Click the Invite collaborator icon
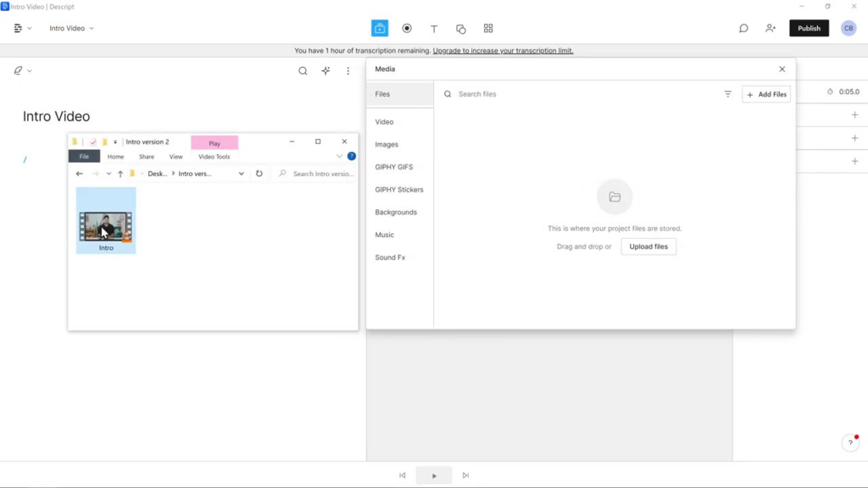The image size is (868, 488). [x=771, y=28]
